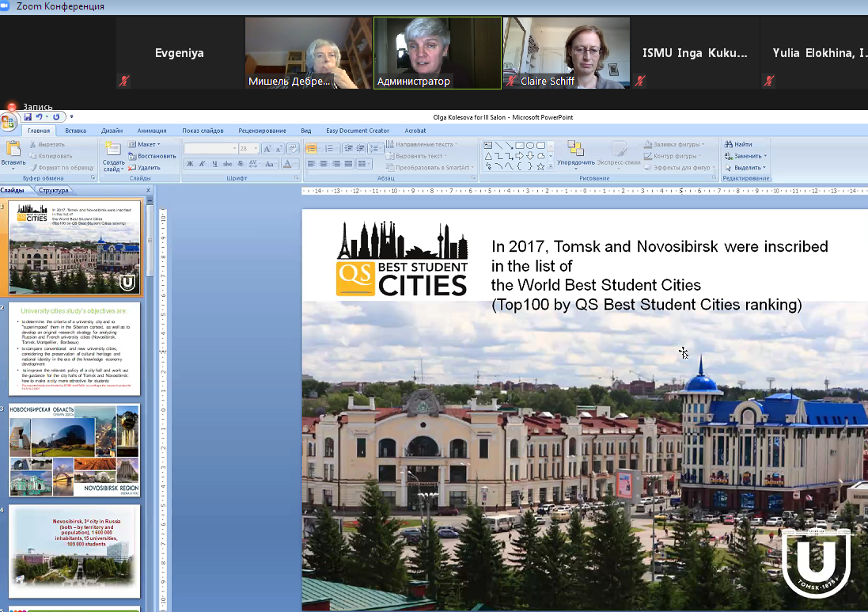Toggle strikethrough (abc) formatting
Viewport: 868px width, 612px height.
[x=228, y=163]
